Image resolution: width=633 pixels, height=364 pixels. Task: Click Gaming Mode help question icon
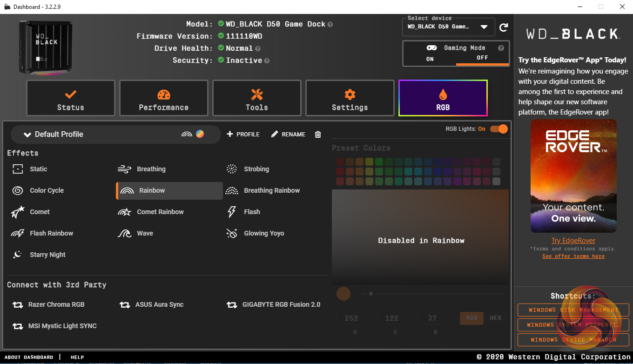pyautogui.click(x=501, y=48)
